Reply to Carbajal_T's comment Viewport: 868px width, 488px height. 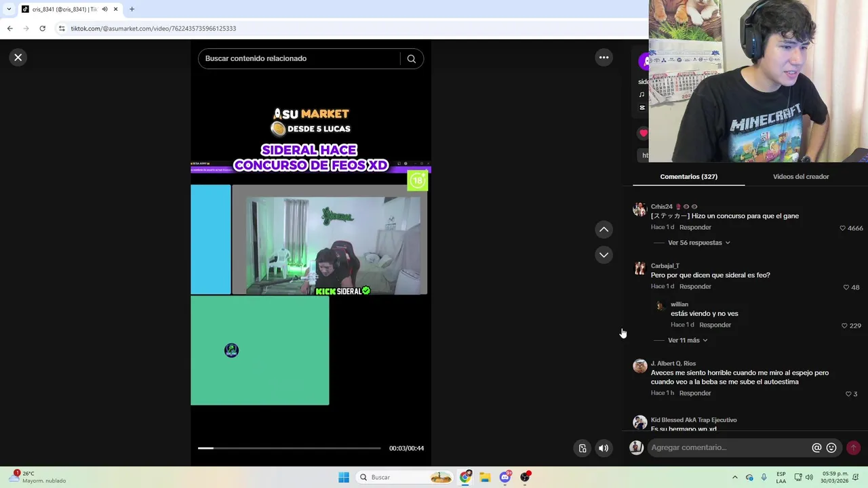pyautogui.click(x=695, y=287)
